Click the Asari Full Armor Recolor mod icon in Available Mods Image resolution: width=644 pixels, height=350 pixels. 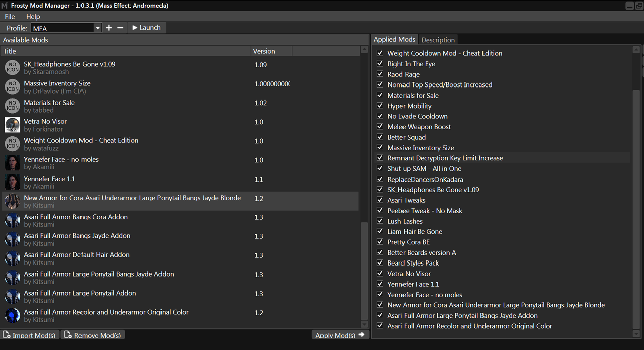tap(12, 316)
